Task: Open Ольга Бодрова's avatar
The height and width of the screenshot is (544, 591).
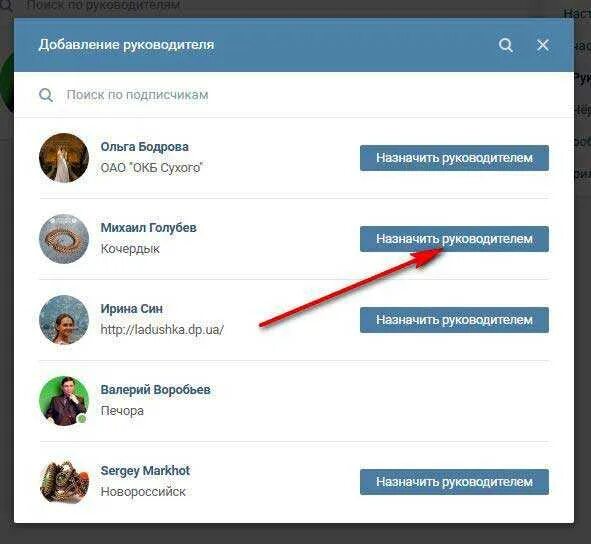Action: point(64,158)
